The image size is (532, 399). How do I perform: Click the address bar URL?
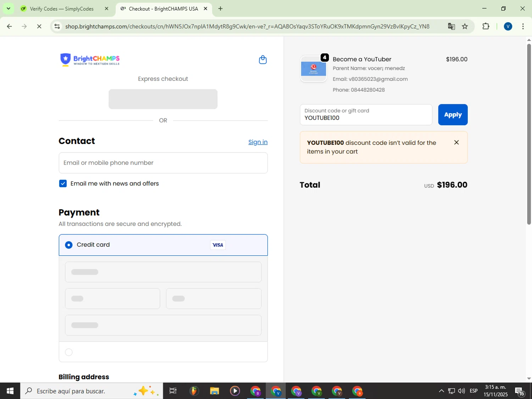tap(247, 26)
